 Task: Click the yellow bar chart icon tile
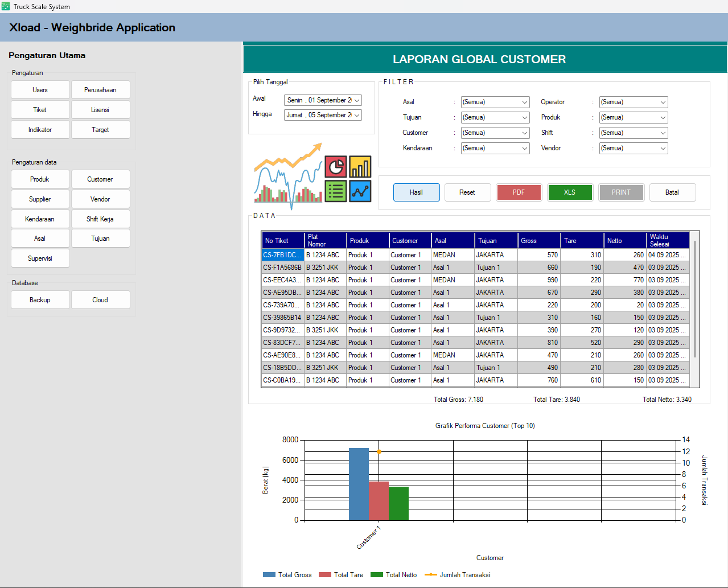[360, 167]
